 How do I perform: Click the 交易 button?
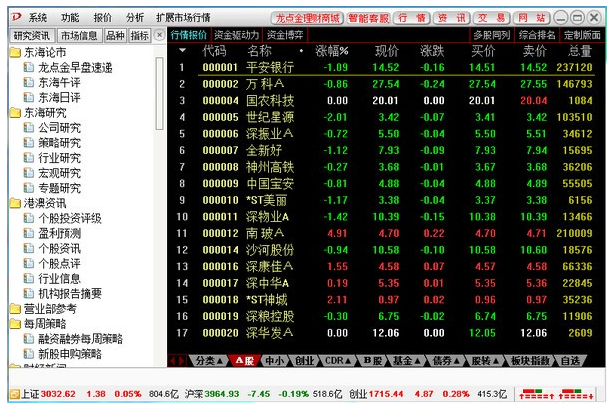(491, 18)
